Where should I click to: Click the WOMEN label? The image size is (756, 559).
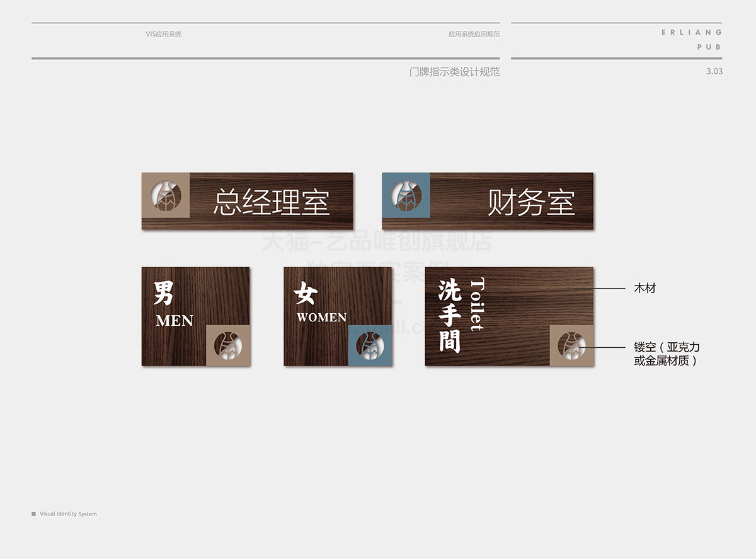point(321,318)
